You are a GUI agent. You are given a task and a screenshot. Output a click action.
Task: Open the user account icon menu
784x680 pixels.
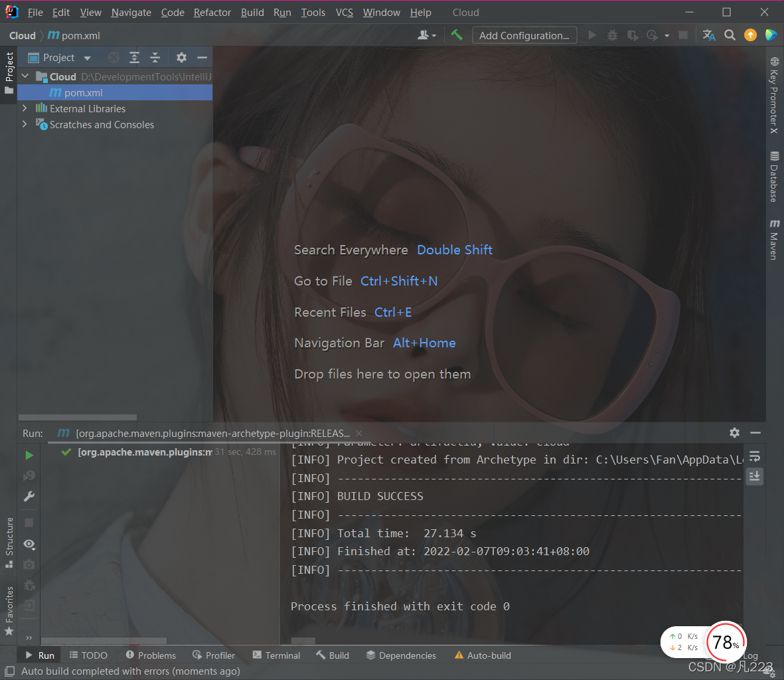(x=426, y=35)
